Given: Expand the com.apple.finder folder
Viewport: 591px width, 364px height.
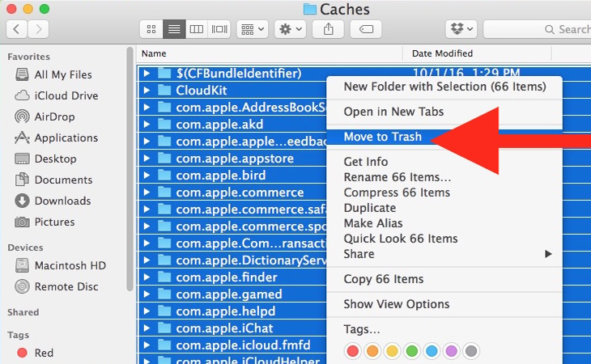Looking at the screenshot, I should pos(147,277).
